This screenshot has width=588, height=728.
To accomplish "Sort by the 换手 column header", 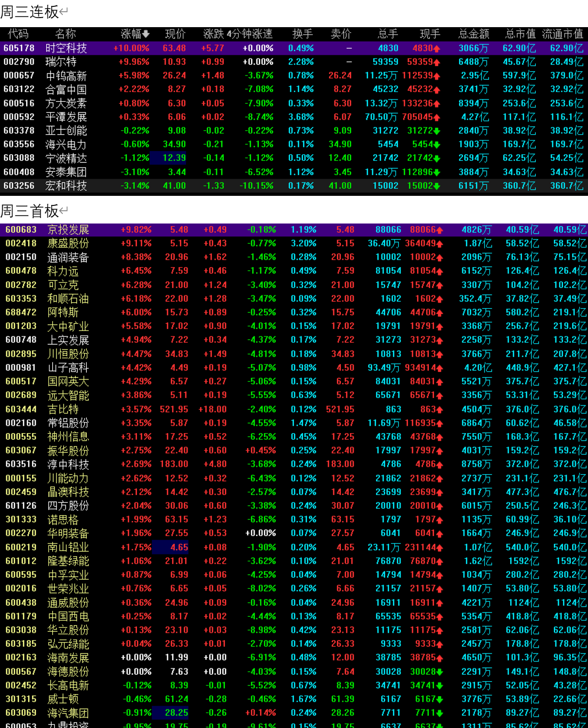I will coord(303,34).
